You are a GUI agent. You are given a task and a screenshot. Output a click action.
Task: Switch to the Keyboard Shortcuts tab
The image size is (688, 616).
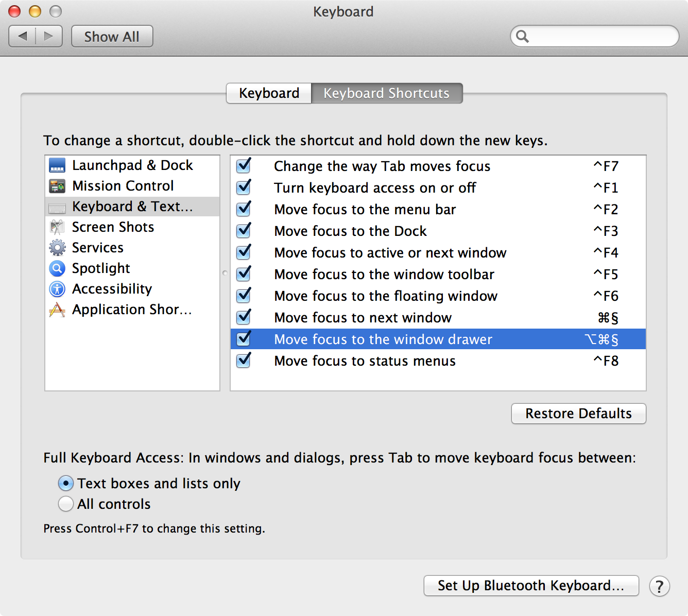387,93
